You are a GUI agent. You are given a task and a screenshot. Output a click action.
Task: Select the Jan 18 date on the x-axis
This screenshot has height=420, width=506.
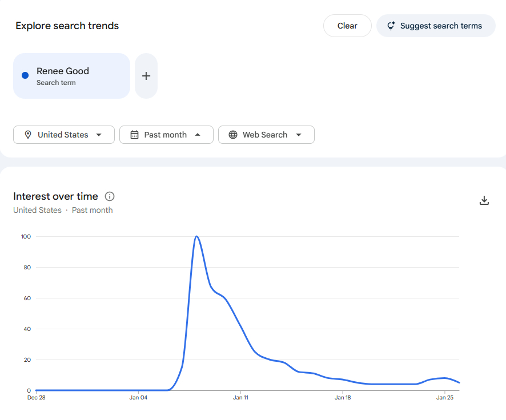point(343,397)
